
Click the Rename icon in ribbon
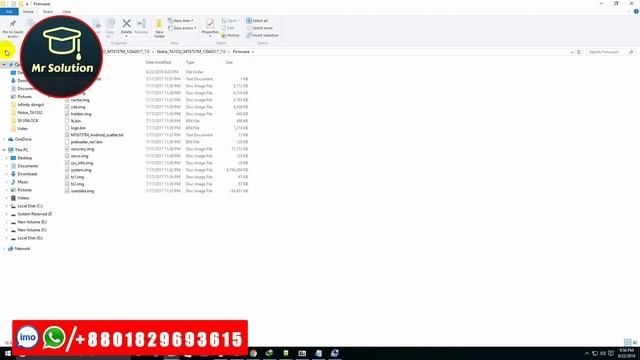click(141, 24)
